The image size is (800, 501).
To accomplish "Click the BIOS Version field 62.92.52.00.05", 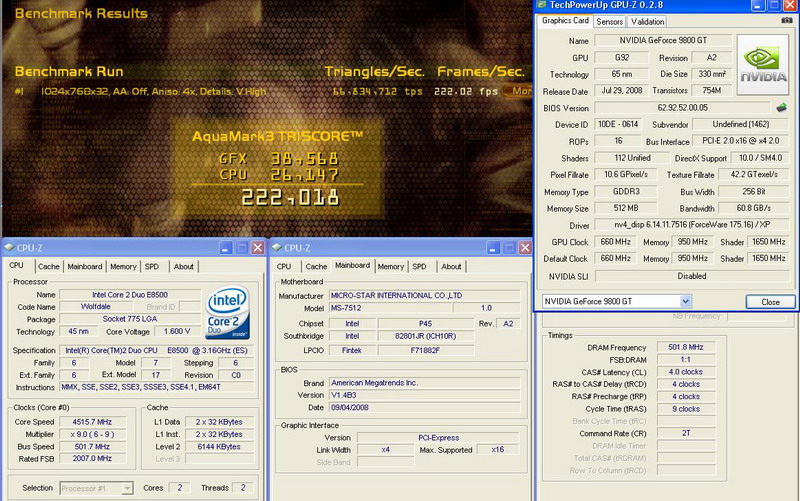I will tap(682, 108).
